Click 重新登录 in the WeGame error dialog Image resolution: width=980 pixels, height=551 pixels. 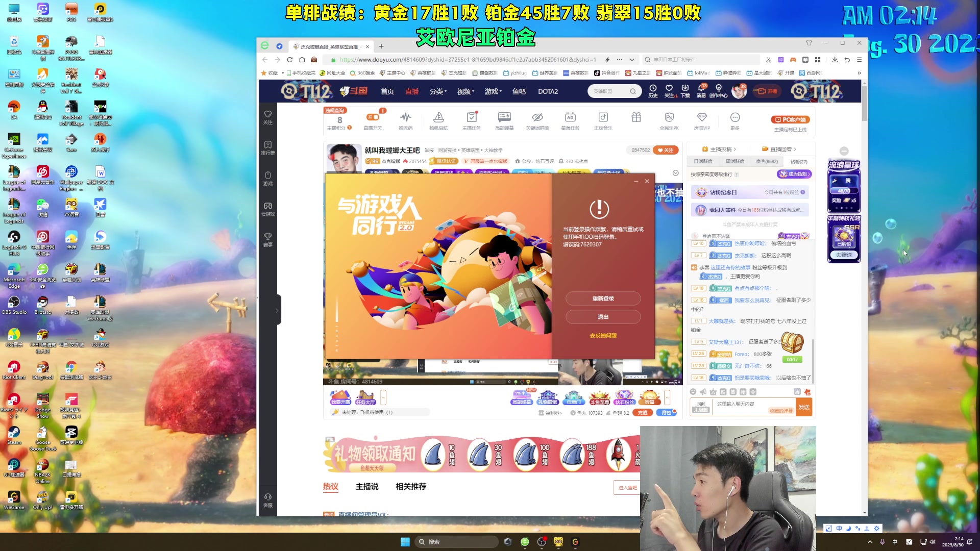point(603,298)
